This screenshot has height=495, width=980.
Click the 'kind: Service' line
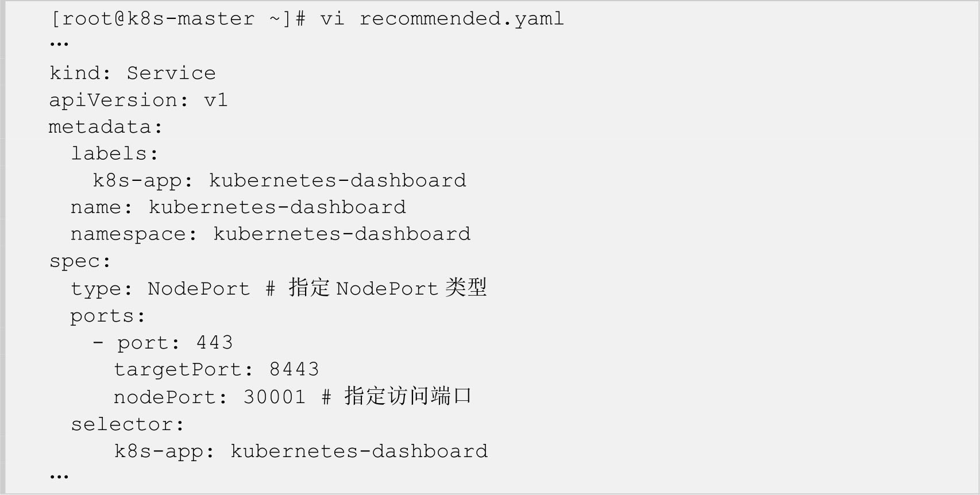click(132, 73)
